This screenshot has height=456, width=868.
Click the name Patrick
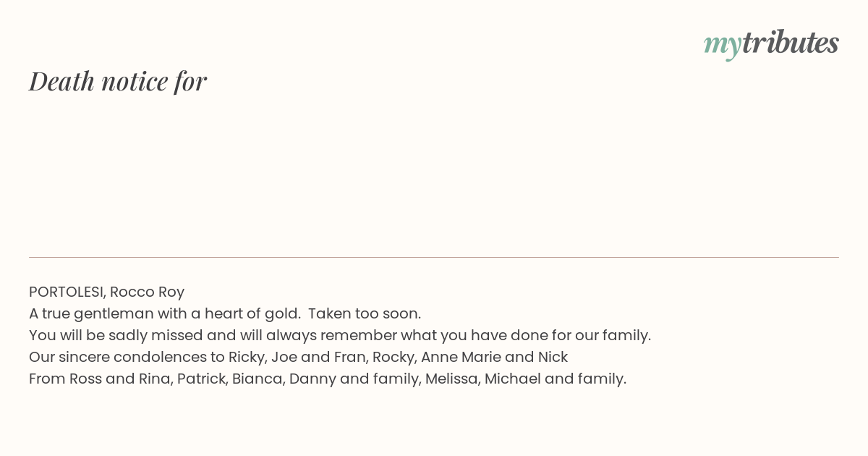click(201, 379)
